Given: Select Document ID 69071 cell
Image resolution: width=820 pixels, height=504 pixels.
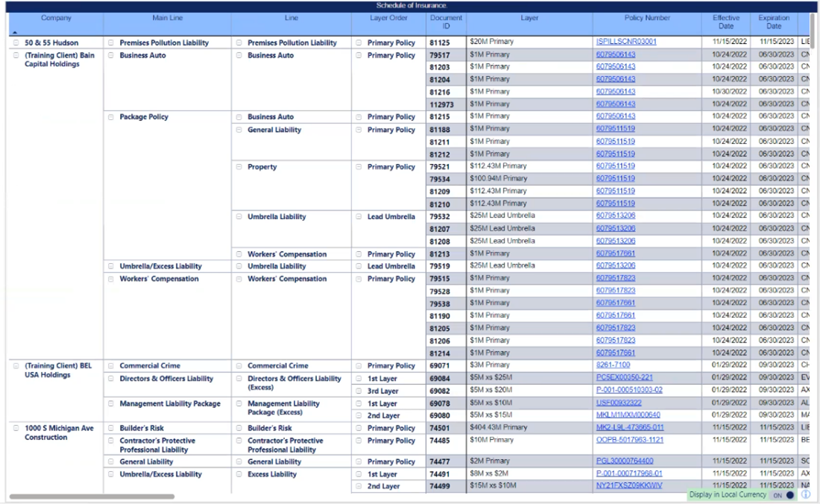Looking at the screenshot, I should 446,366.
